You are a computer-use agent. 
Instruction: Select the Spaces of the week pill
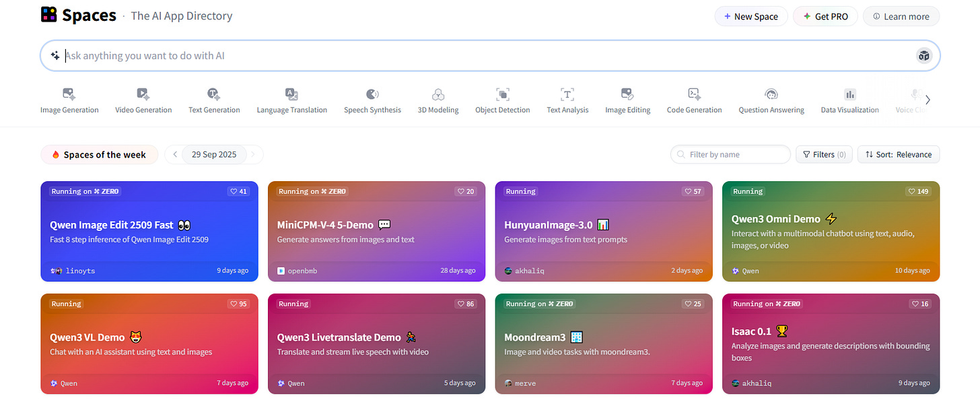pyautogui.click(x=99, y=154)
